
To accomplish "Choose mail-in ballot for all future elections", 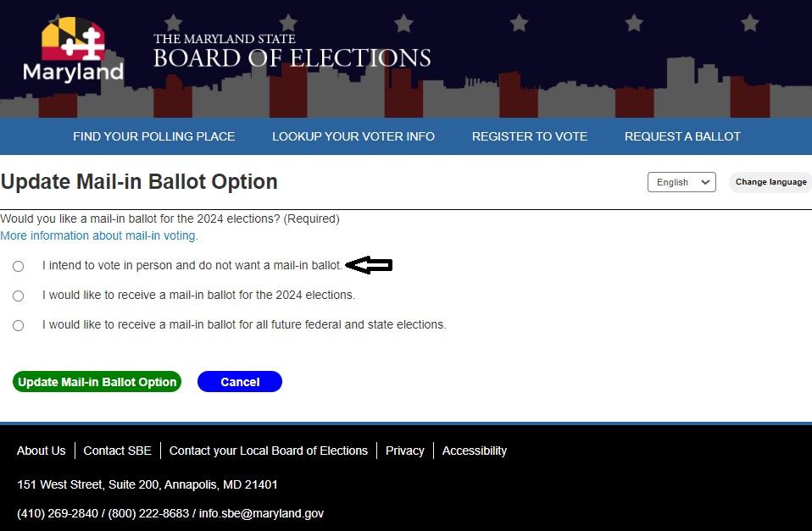I will 19,325.
